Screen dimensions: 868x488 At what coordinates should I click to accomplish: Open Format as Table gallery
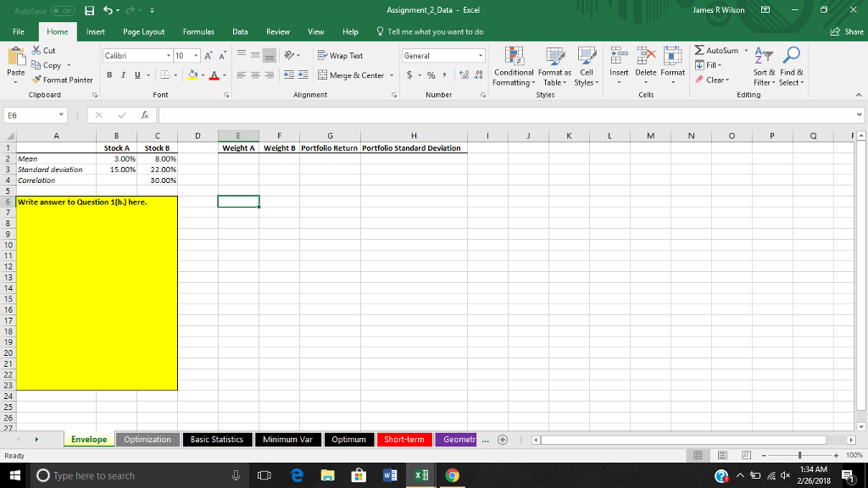554,66
